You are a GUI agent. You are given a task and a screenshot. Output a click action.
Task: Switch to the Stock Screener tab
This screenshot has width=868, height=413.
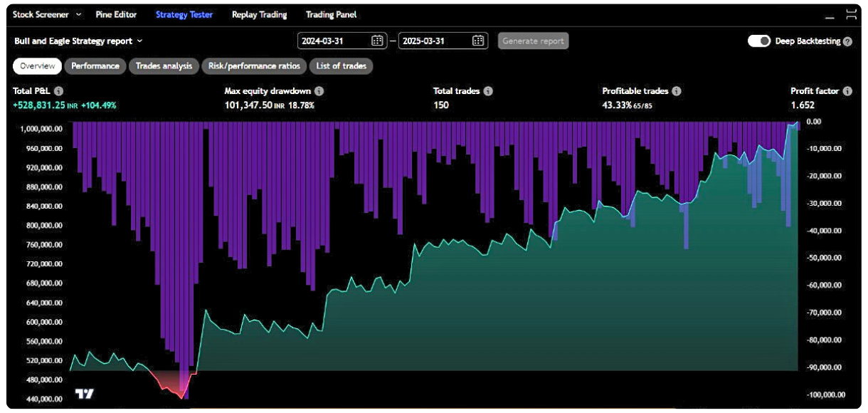coord(41,14)
